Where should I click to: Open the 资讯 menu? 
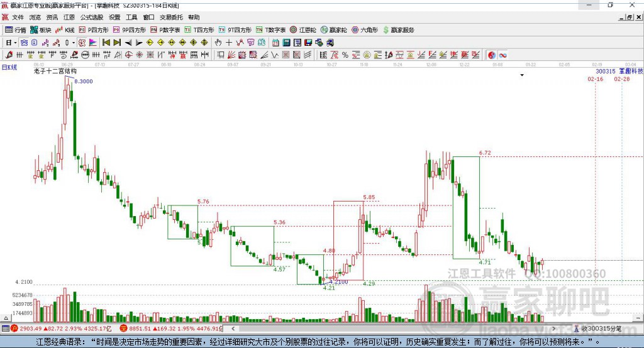[x=52, y=17]
